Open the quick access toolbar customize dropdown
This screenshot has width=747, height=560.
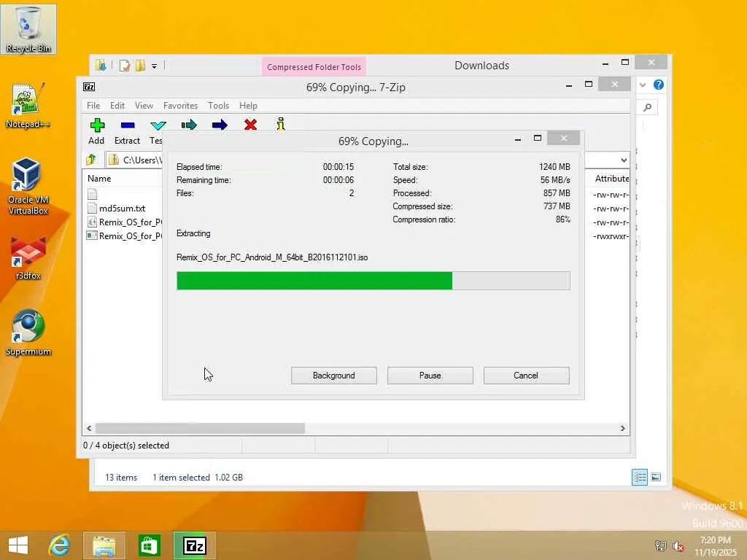155,66
